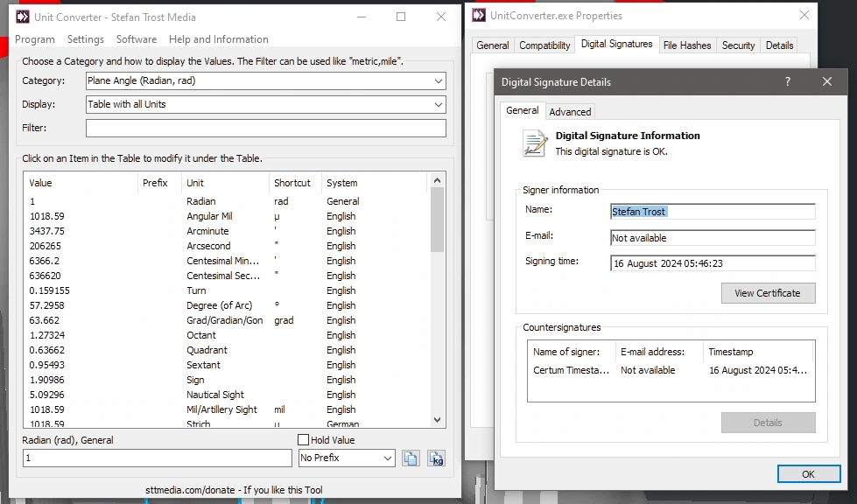Expand the Category dropdown
This screenshot has width=857, height=504.
[x=438, y=80]
